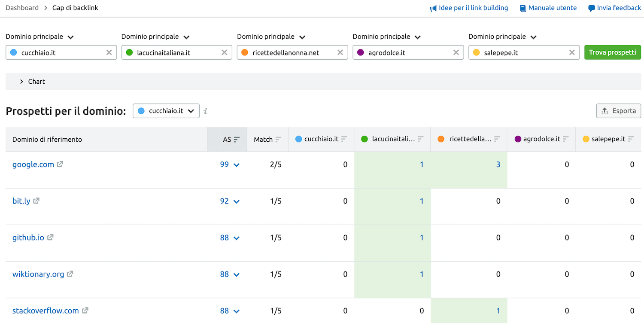Viewport: 644px width, 323px height.
Task: Open the Manuale utente link
Action: click(553, 8)
